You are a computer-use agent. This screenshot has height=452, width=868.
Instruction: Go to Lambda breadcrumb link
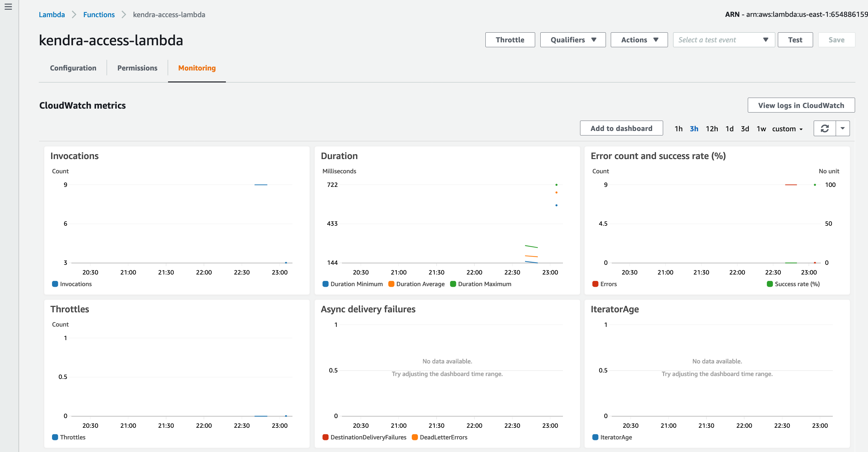click(x=52, y=15)
